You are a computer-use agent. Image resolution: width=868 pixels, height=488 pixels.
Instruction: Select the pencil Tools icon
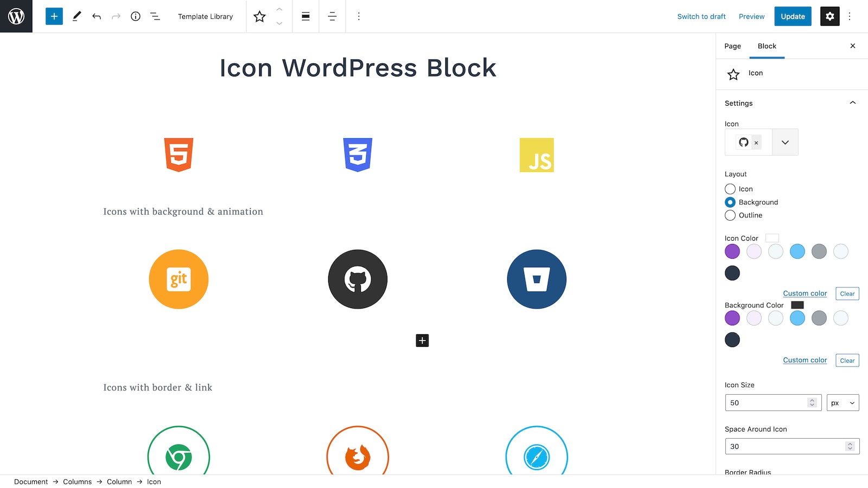coord(76,16)
